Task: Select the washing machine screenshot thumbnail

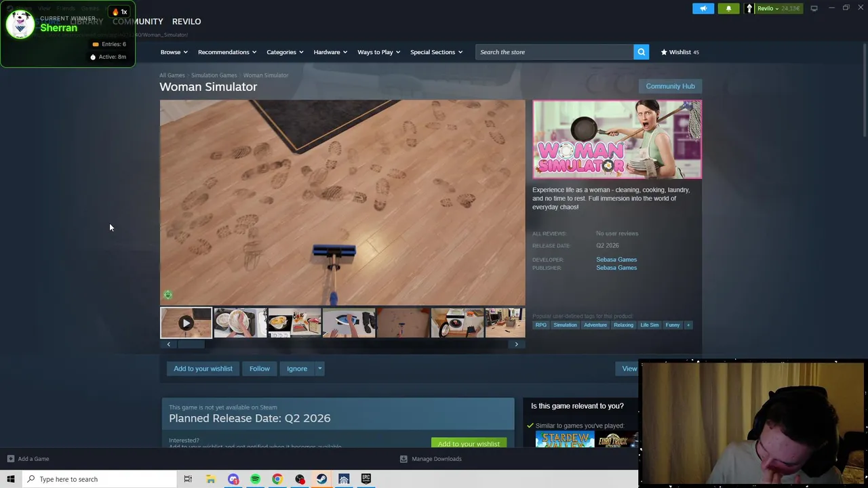Action: pyautogui.click(x=457, y=323)
